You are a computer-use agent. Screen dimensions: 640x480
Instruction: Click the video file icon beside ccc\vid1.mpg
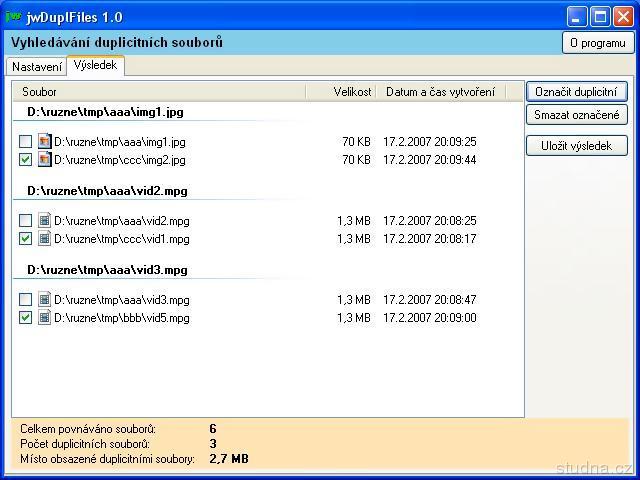44,239
